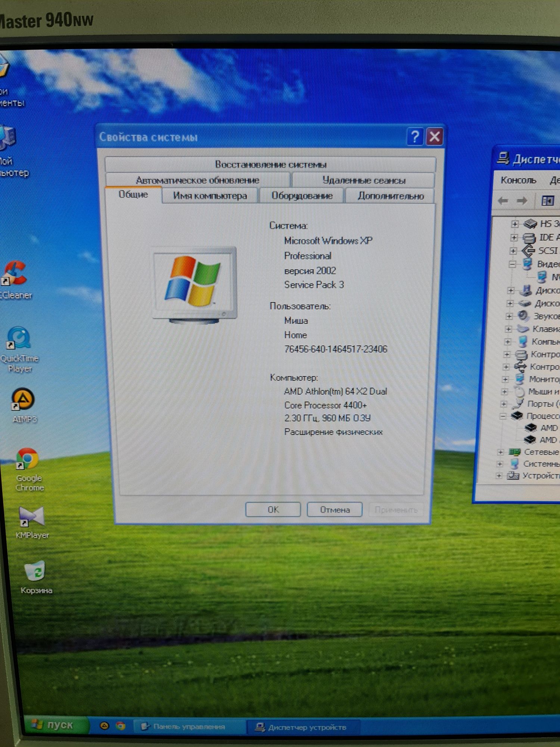
Task: Close the Свойства системы dialog
Action: point(435,137)
